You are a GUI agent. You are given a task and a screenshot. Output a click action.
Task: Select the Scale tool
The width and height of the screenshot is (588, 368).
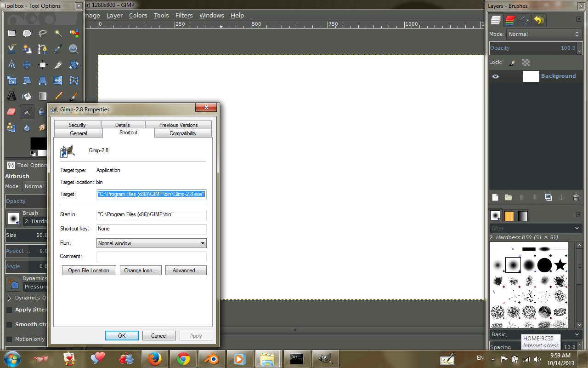click(x=11, y=80)
